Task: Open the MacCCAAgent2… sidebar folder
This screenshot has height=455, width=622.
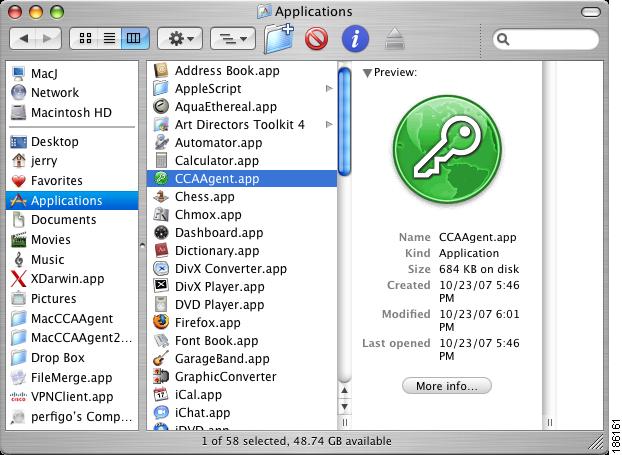Action: [x=73, y=338]
